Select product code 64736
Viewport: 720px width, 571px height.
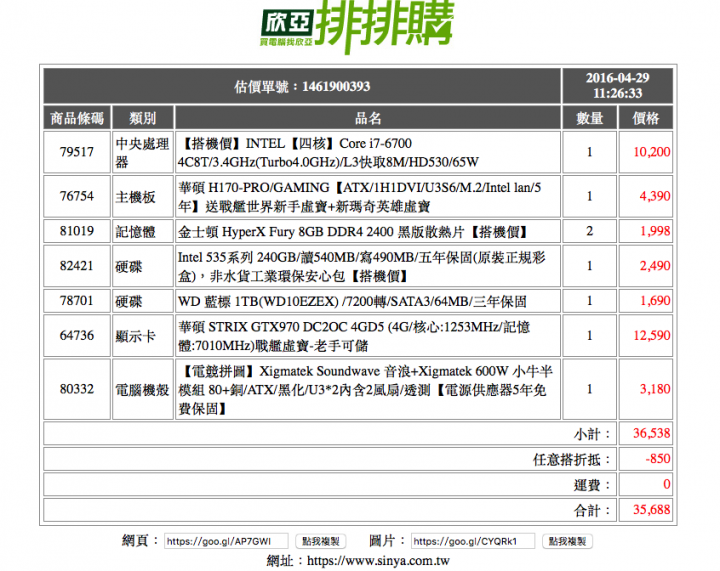tap(77, 336)
